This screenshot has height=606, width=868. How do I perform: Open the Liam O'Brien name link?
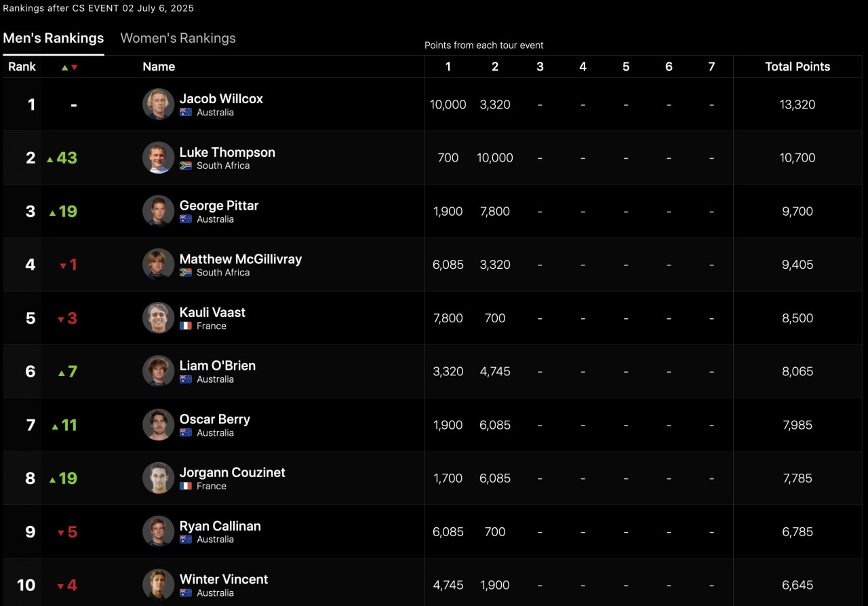(218, 366)
